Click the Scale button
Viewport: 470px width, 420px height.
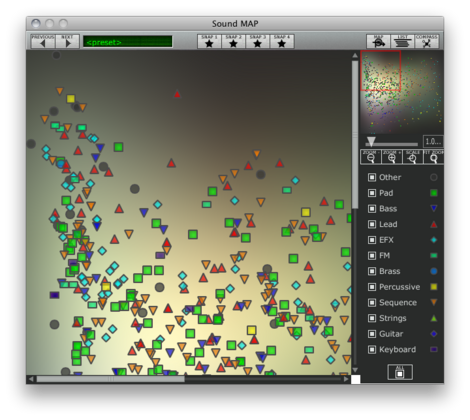(x=413, y=157)
